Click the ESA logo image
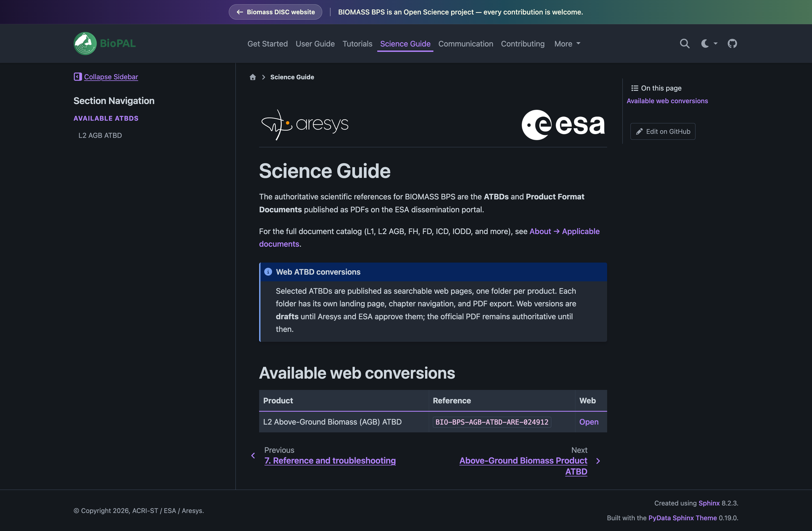The height and width of the screenshot is (531, 812). [x=563, y=125]
